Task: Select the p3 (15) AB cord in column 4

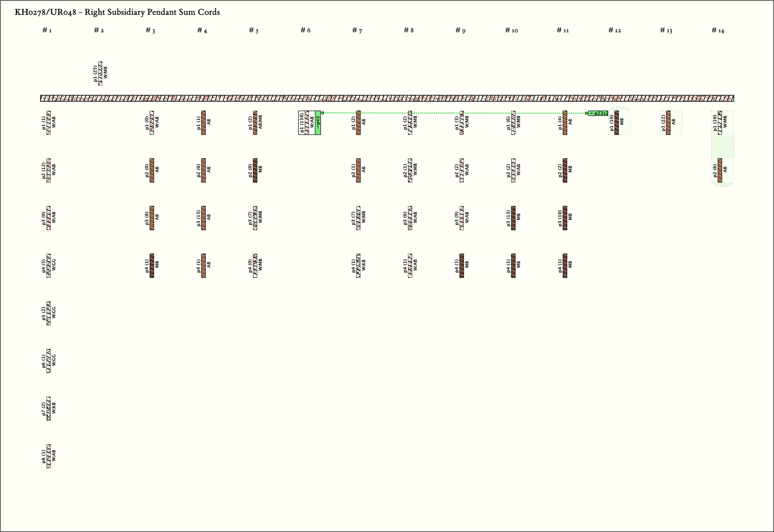Action: click(x=203, y=218)
